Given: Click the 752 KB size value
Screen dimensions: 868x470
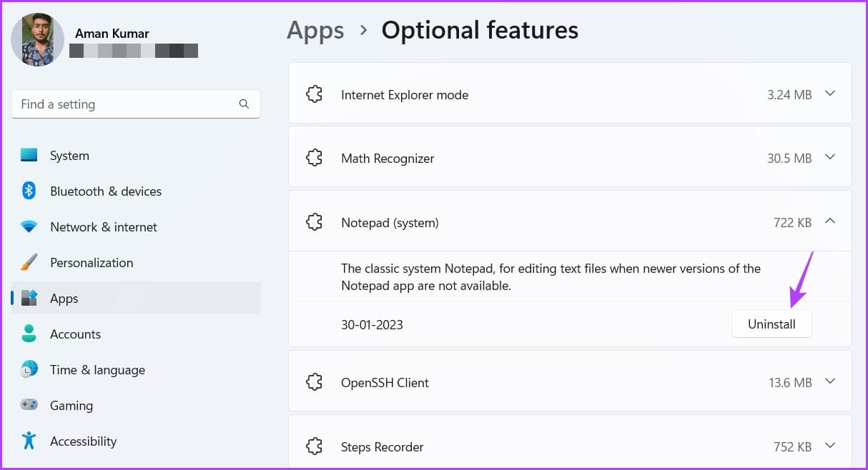Looking at the screenshot, I should 792,446.
